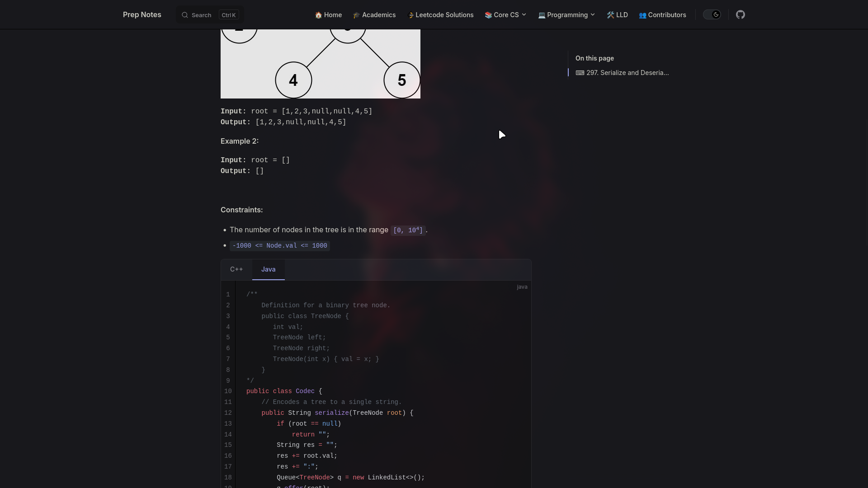Click the house icon next to Home
Viewport: 868px width, 488px height.
[x=318, y=15]
